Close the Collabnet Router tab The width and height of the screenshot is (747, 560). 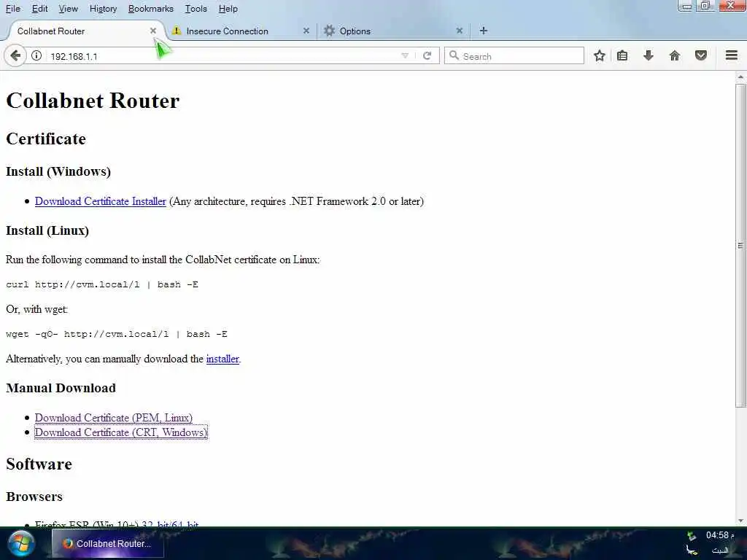(153, 31)
